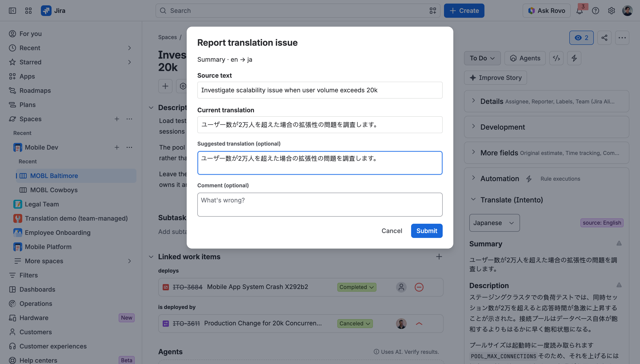Focus the Suggested translation text field
The width and height of the screenshot is (640, 364).
coord(320,163)
